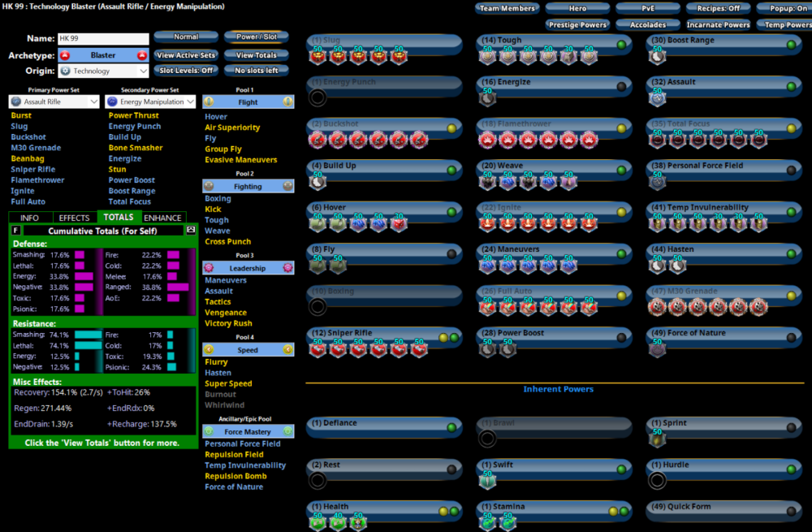Click the Name field containing HK 99
Viewport: 812px width, 532px height.
103,39
